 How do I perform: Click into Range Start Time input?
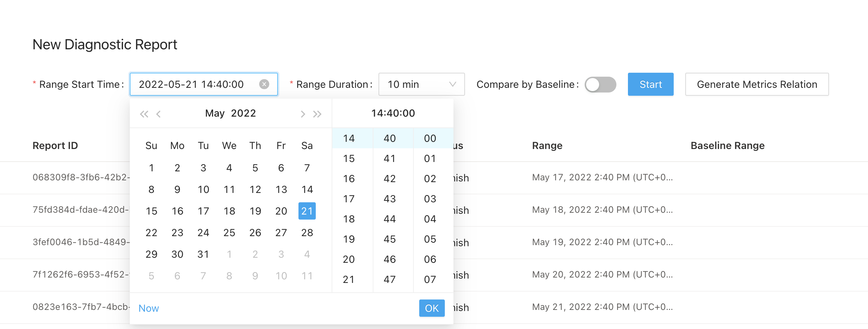click(195, 85)
